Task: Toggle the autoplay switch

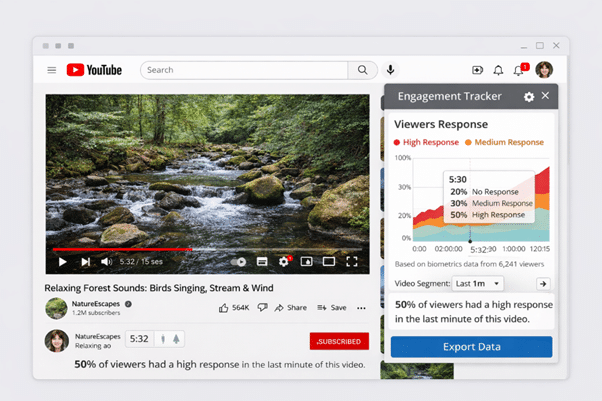Action: click(239, 262)
